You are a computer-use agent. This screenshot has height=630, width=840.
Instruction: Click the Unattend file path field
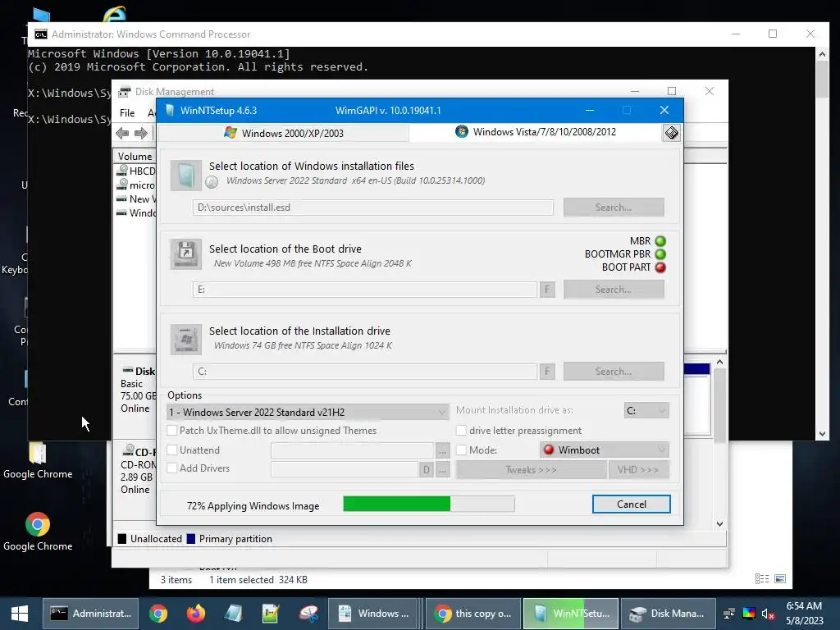tap(352, 450)
